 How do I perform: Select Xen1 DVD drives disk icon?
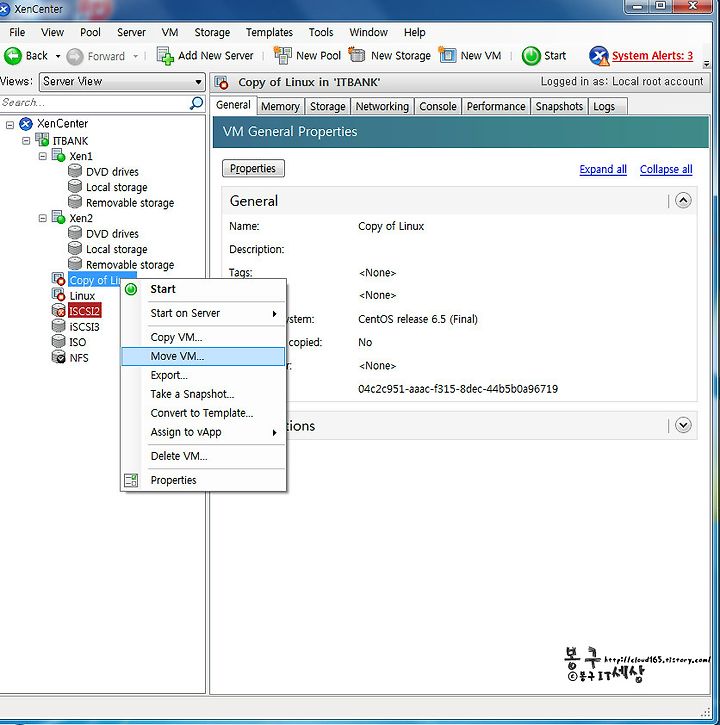(x=75, y=171)
